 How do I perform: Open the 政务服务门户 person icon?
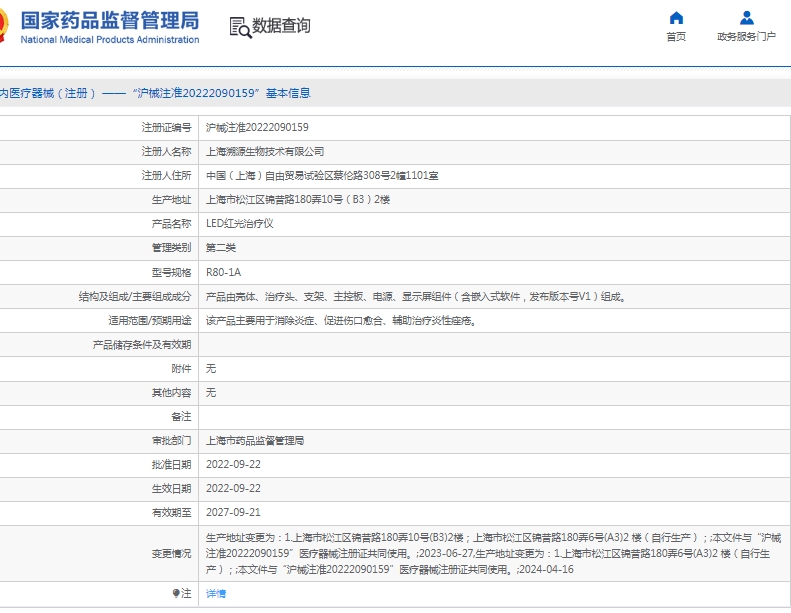tap(747, 18)
